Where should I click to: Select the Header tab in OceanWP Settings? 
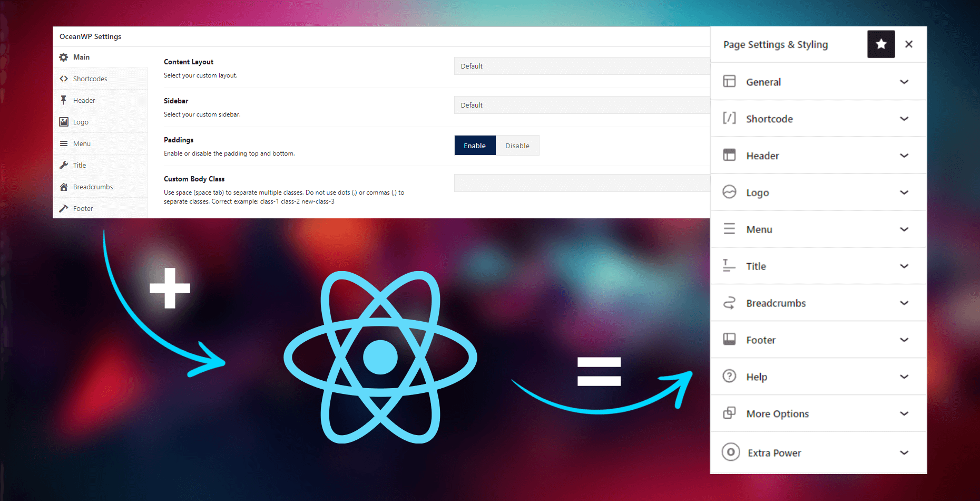pyautogui.click(x=101, y=100)
